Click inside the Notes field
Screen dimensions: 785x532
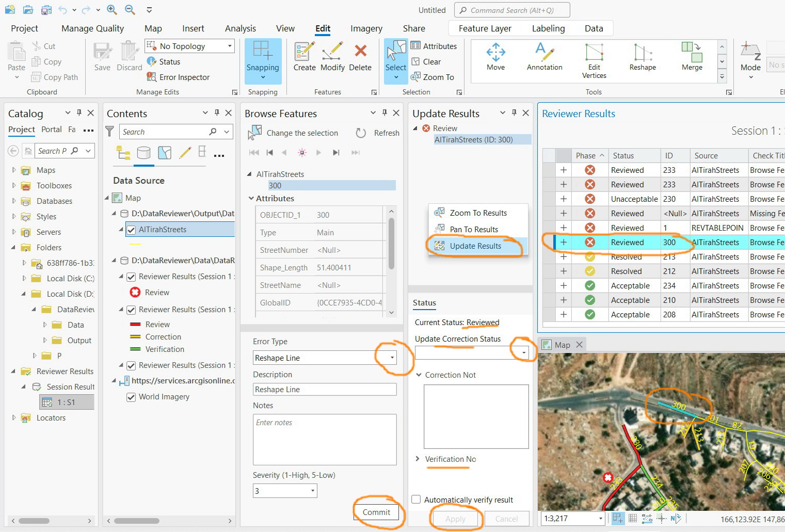pyautogui.click(x=324, y=439)
